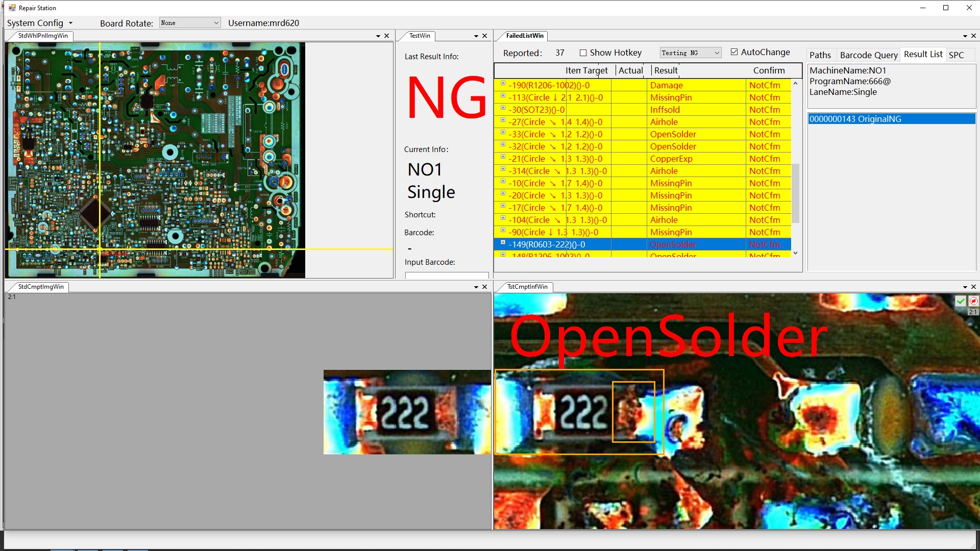Click the panel menu arrow of FailedListWin
Viewport: 980px width, 551px height.
coord(965,36)
